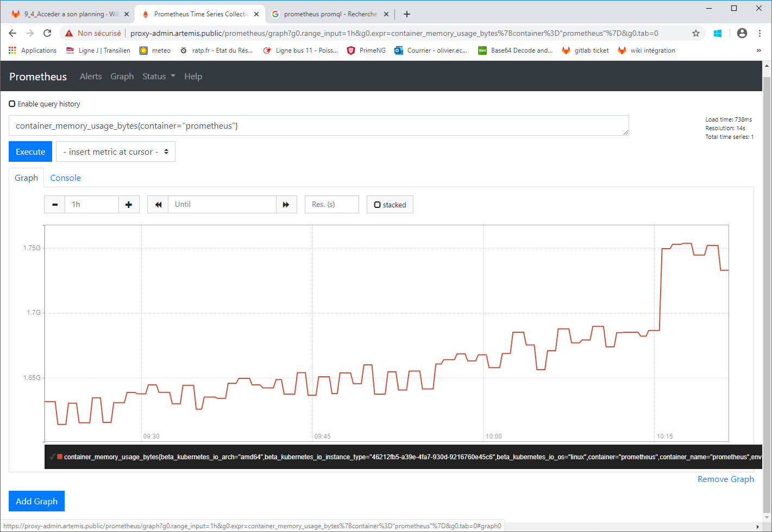Open the Chrome customize menu with three dots
Viewport: 772px width, 532px height.
(760, 33)
